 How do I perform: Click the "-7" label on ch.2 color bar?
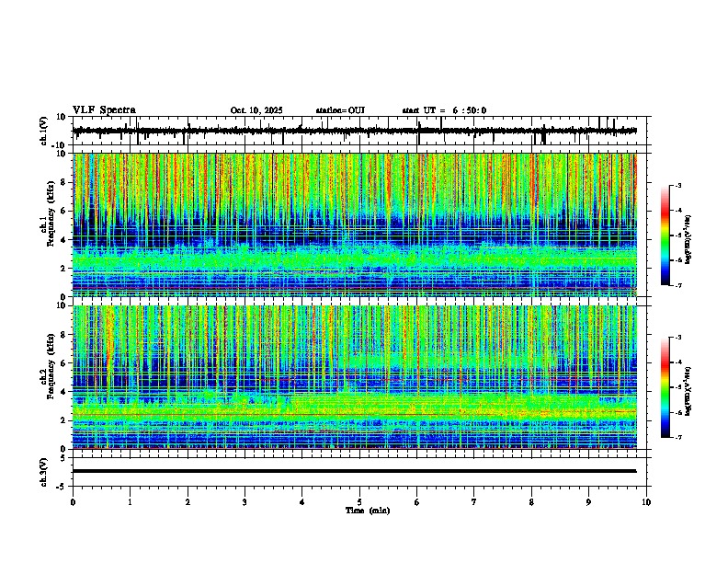coord(677,437)
